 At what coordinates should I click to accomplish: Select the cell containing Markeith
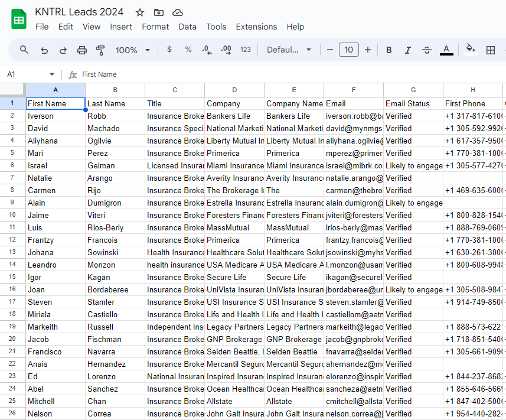pyautogui.click(x=56, y=327)
